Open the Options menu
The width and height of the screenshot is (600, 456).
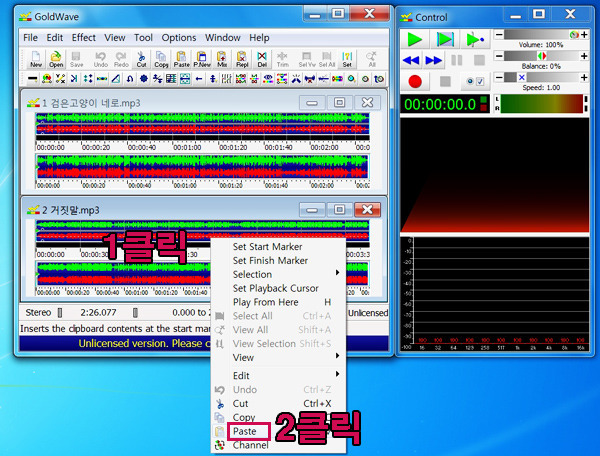[179, 37]
